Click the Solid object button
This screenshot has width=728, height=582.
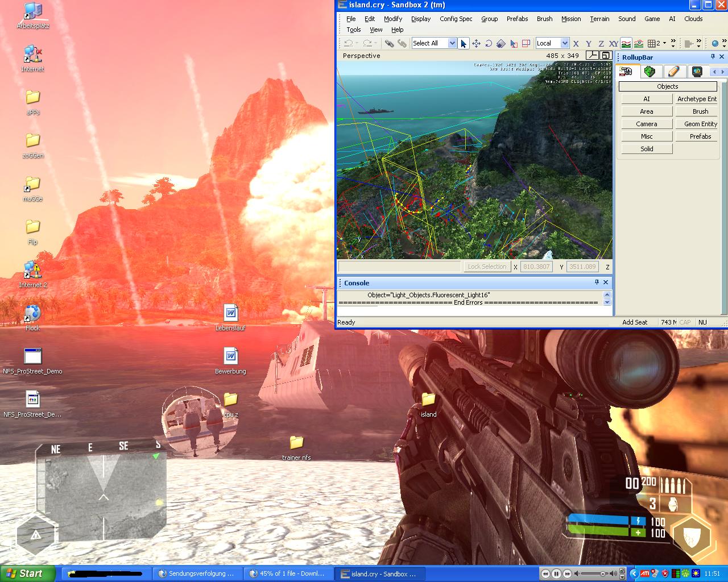click(x=647, y=149)
